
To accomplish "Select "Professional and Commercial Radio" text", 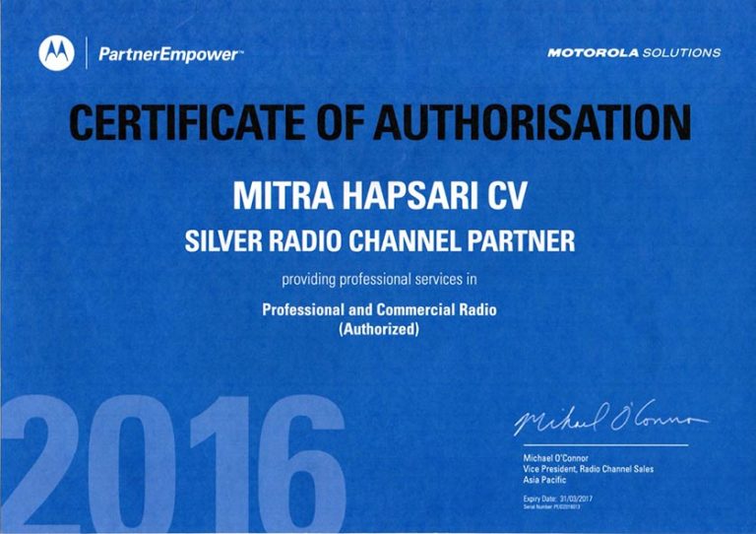I will click(x=379, y=309).
